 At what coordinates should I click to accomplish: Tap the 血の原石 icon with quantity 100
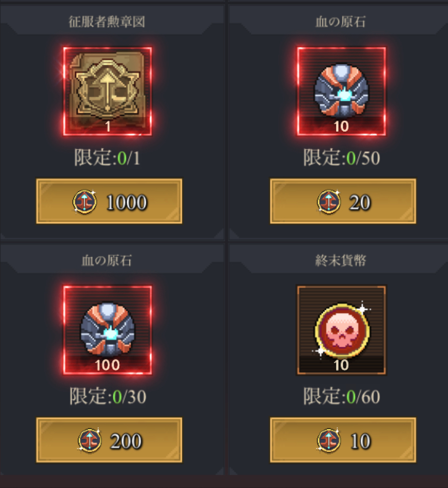pyautogui.click(x=108, y=330)
